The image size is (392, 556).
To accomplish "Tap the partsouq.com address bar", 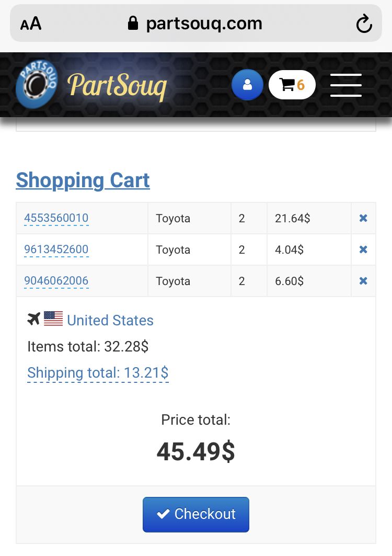I will point(195,24).
